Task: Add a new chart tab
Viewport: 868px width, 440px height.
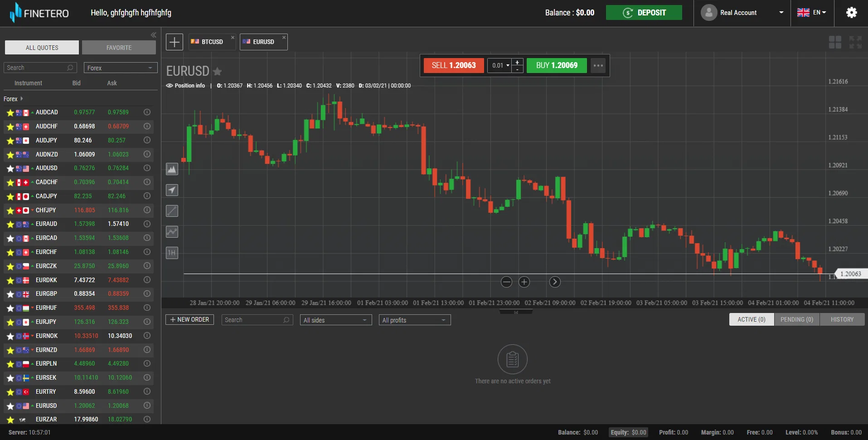Action: pos(175,42)
